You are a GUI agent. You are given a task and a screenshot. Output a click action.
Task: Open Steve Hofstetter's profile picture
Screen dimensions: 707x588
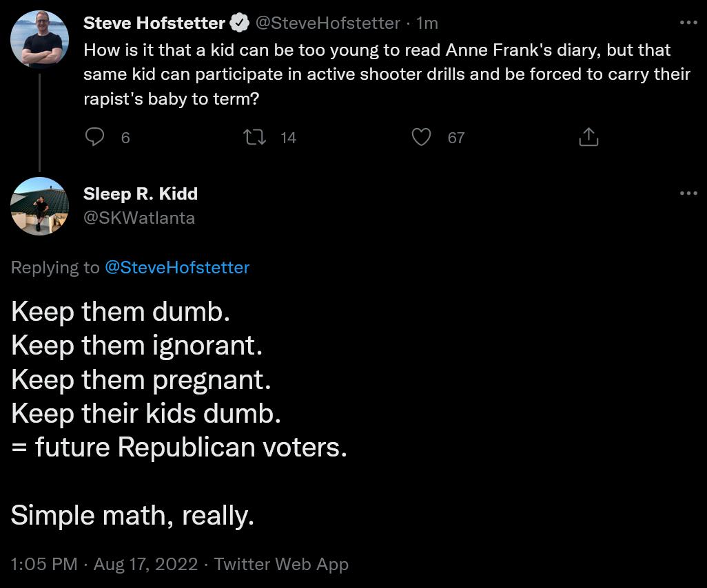click(39, 39)
